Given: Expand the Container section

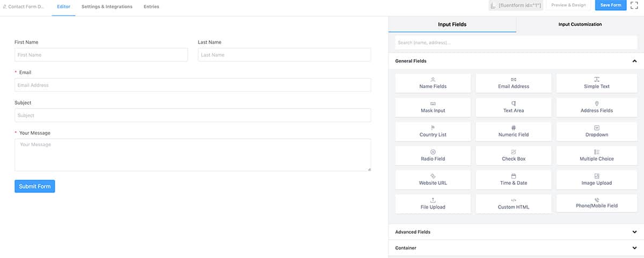Looking at the screenshot, I should coord(516,248).
